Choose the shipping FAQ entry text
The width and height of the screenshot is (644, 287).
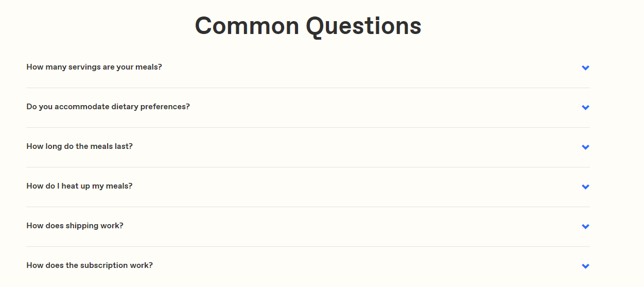[x=75, y=226]
